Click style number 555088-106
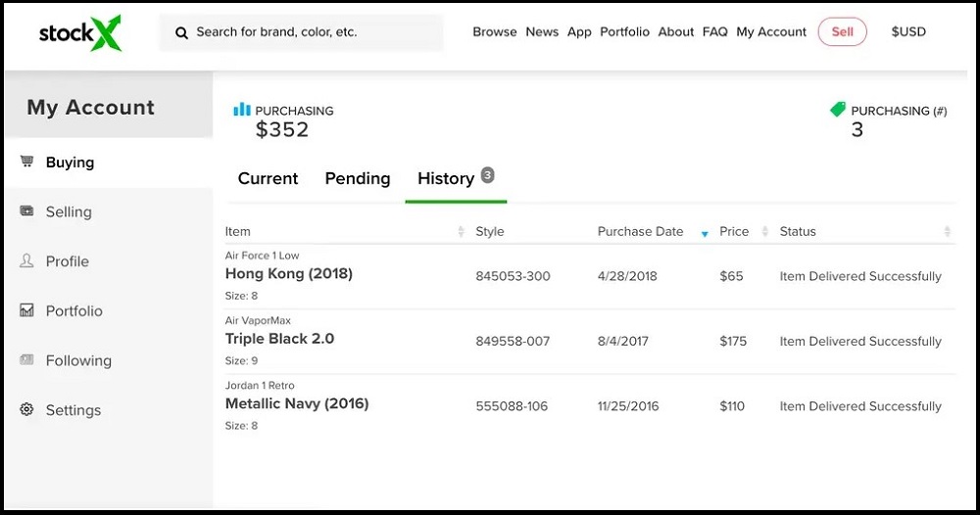 (512, 406)
